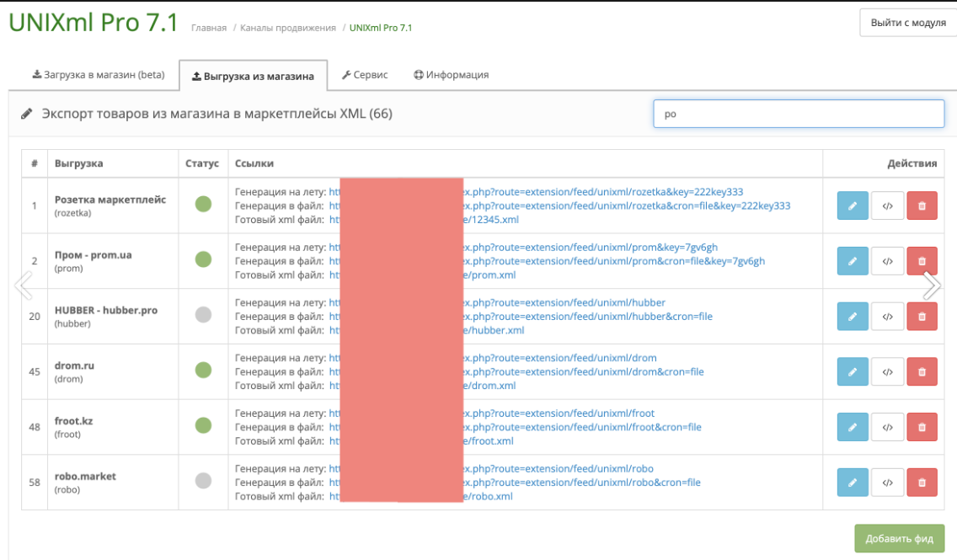Image resolution: width=957 pixels, height=560 pixels.
Task: Open code view for Пром - prom.ua feed
Action: [887, 261]
